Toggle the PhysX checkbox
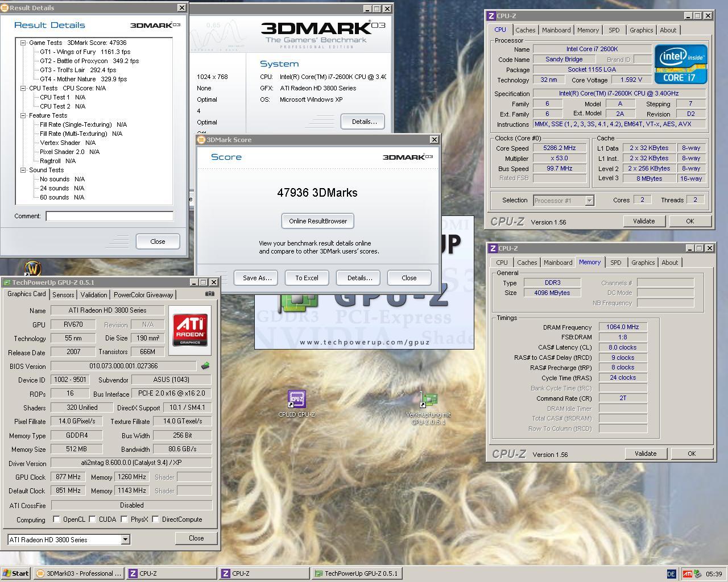Viewport: 728px width, 582px height. tap(124, 519)
